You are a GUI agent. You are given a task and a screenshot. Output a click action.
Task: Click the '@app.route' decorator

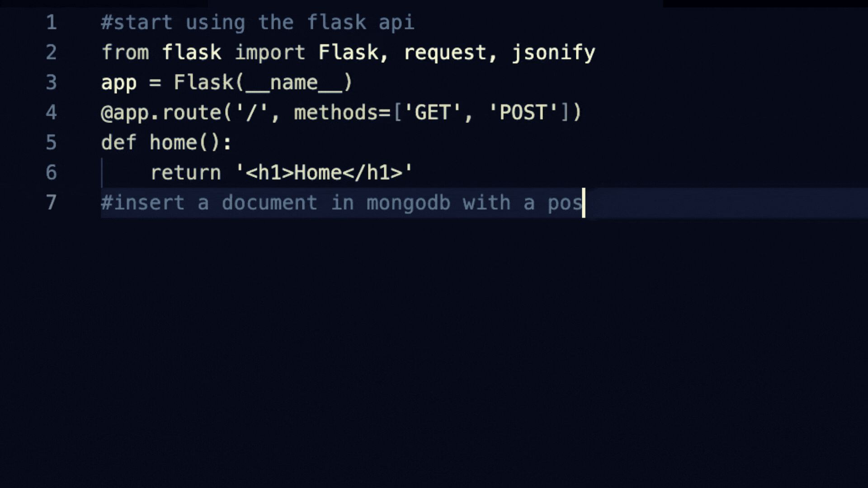coord(161,113)
